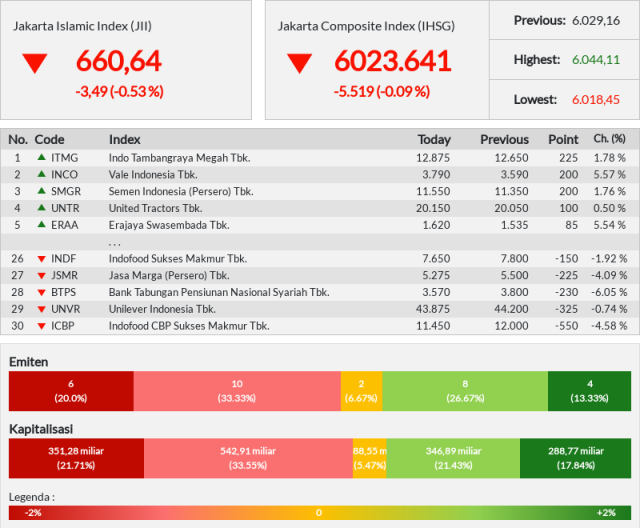Select Kapitalisasi segment 542,91 miliar

tap(248, 458)
